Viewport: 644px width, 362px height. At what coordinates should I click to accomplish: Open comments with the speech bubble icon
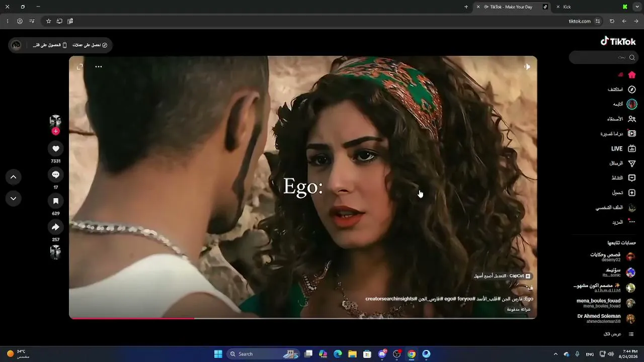point(56,174)
